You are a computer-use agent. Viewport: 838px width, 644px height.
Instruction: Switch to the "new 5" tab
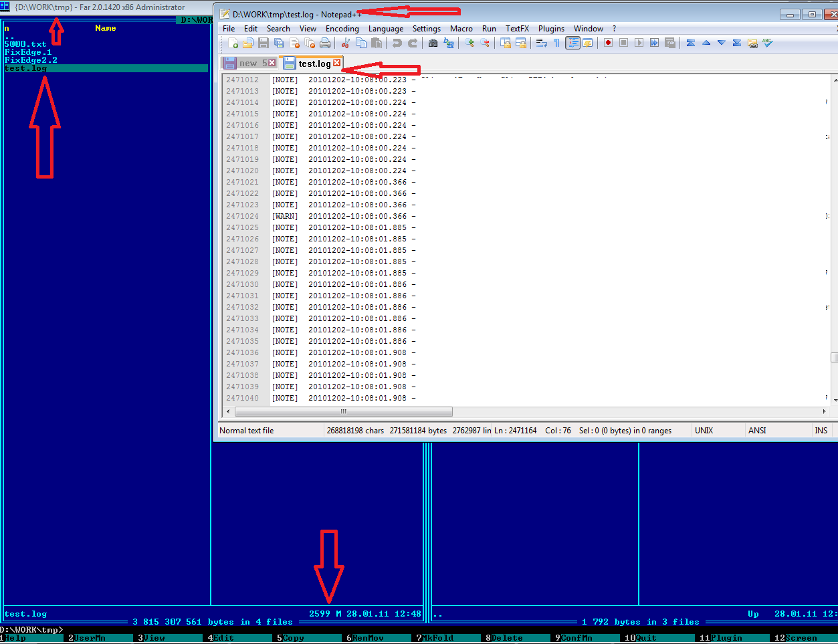click(248, 63)
